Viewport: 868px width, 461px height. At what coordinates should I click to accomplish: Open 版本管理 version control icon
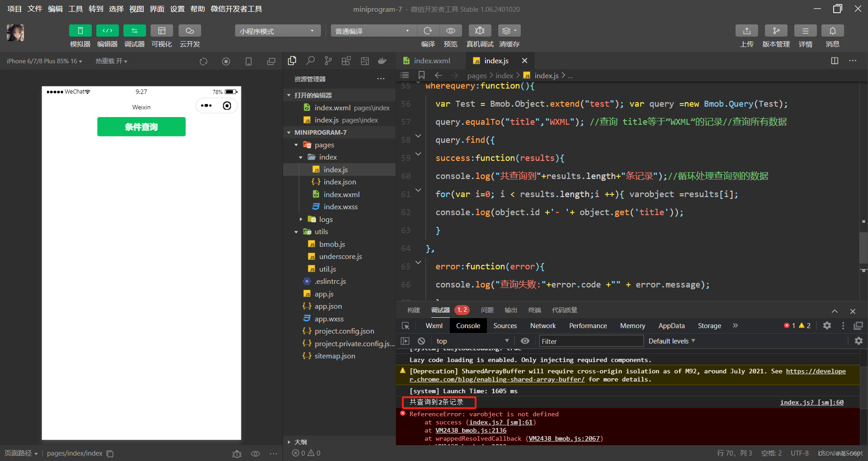tap(776, 31)
